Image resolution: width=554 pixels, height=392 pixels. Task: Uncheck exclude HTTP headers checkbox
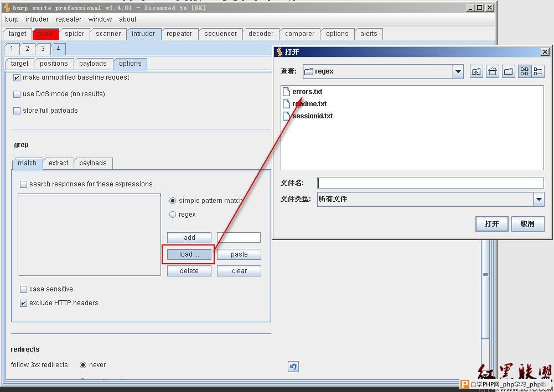[x=23, y=303]
